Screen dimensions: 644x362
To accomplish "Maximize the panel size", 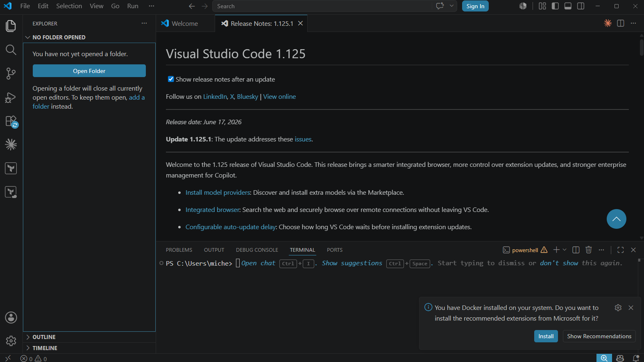I will click(621, 250).
